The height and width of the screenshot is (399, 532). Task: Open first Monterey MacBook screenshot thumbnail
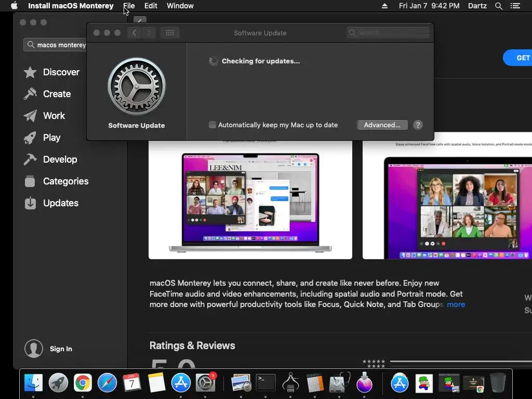coord(250,199)
